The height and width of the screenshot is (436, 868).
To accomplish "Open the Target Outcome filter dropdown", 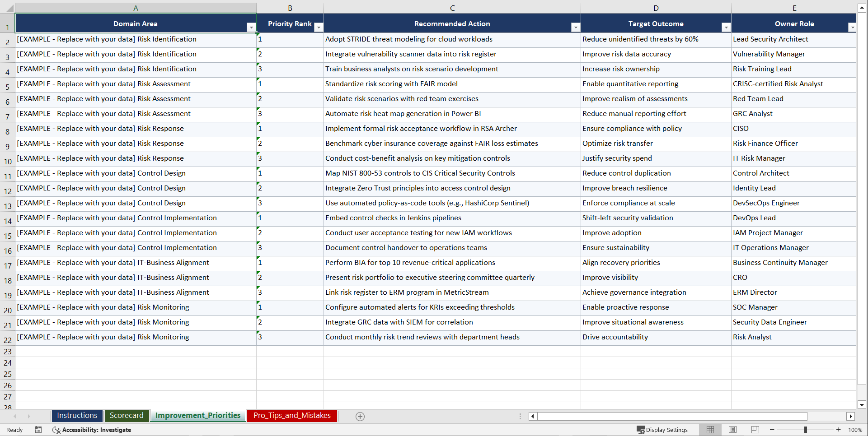I will (x=726, y=27).
